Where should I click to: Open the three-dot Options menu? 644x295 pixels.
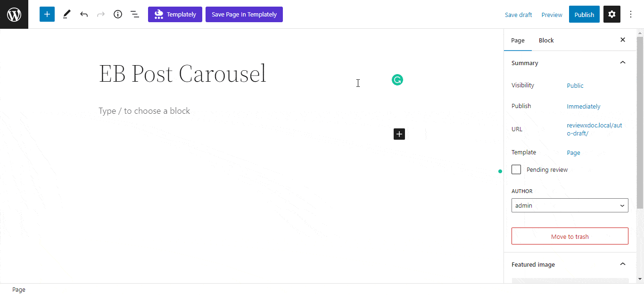[x=631, y=14]
